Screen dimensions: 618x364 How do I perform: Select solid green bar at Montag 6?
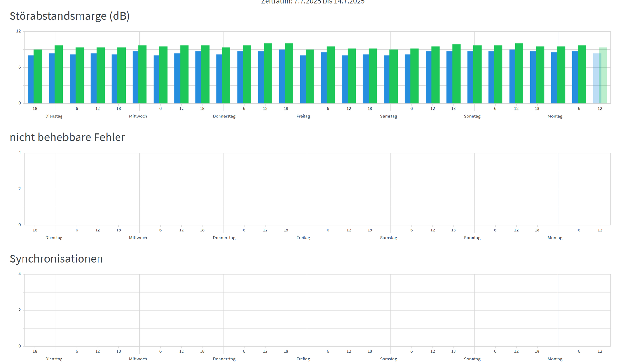[582, 75]
